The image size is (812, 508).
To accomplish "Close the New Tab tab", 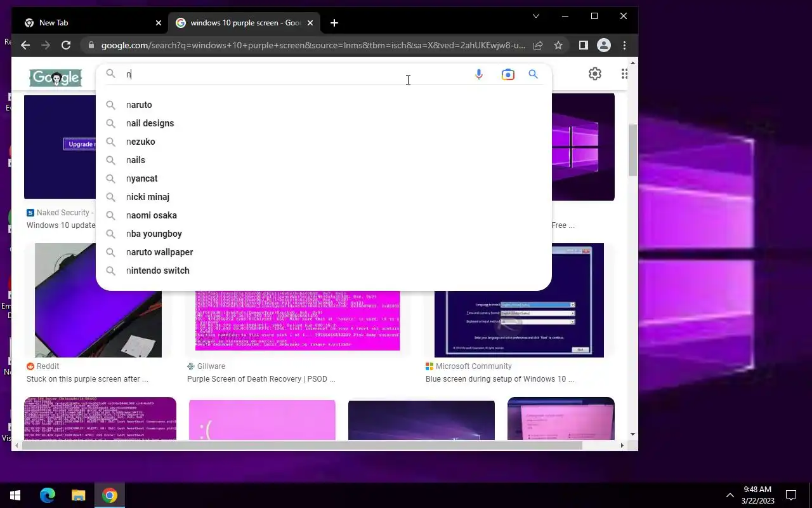I will pos(159,23).
